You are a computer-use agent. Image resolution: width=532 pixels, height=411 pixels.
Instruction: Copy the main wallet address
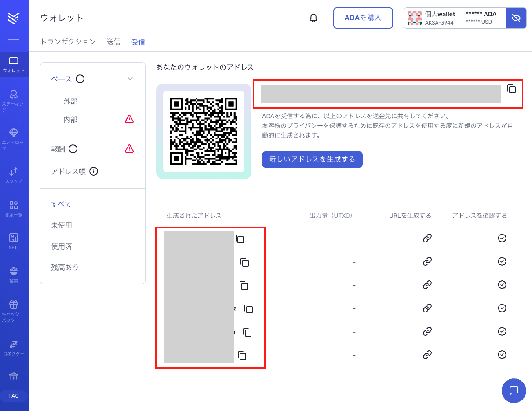click(511, 89)
